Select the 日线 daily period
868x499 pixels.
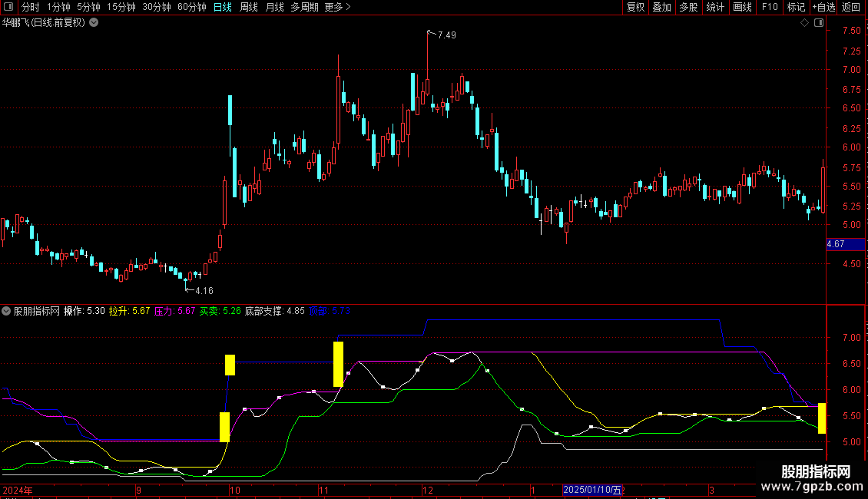click(x=223, y=7)
